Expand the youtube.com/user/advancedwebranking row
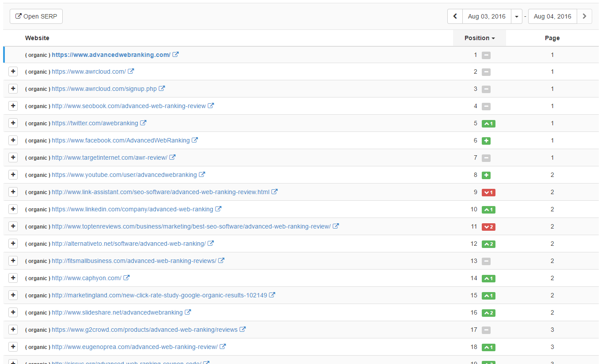The image size is (601, 364). 13,174
